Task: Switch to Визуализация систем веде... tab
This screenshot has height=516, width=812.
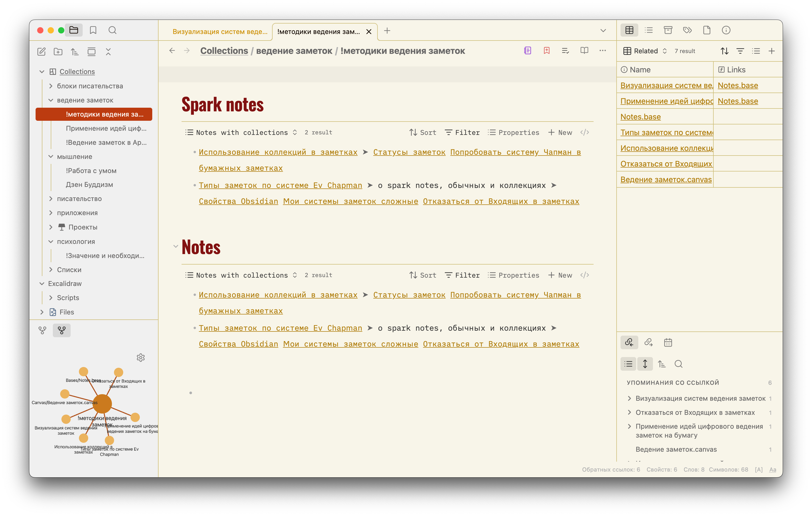Action: pyautogui.click(x=219, y=32)
